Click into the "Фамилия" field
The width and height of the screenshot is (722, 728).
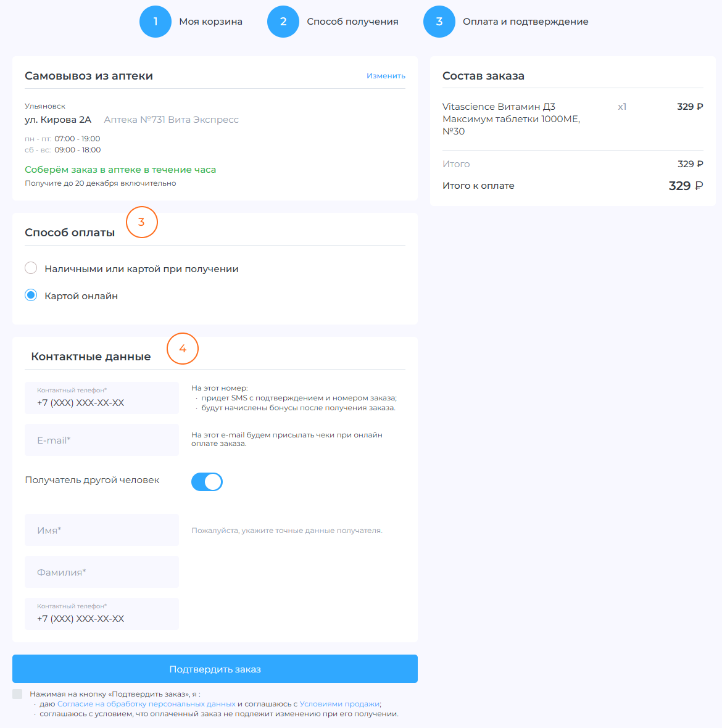(102, 572)
